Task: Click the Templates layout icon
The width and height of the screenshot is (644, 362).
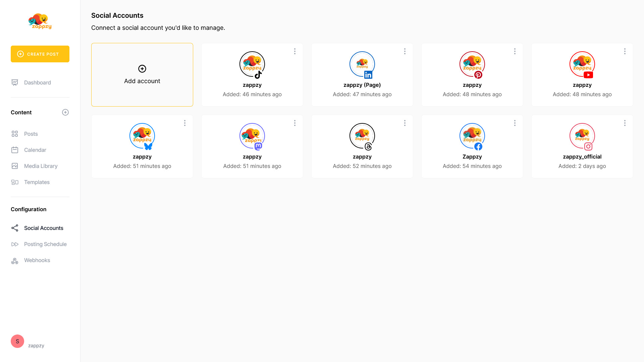Action: pos(15,182)
